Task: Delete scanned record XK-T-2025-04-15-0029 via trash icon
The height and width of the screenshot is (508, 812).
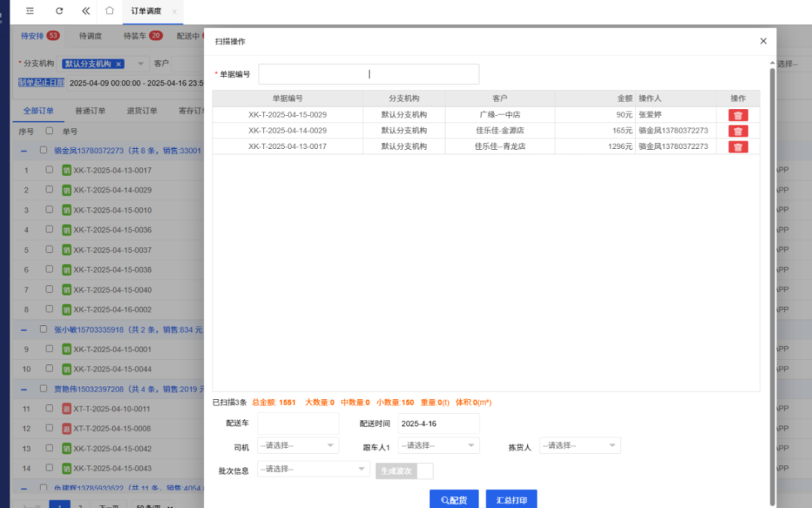Action: click(x=738, y=114)
